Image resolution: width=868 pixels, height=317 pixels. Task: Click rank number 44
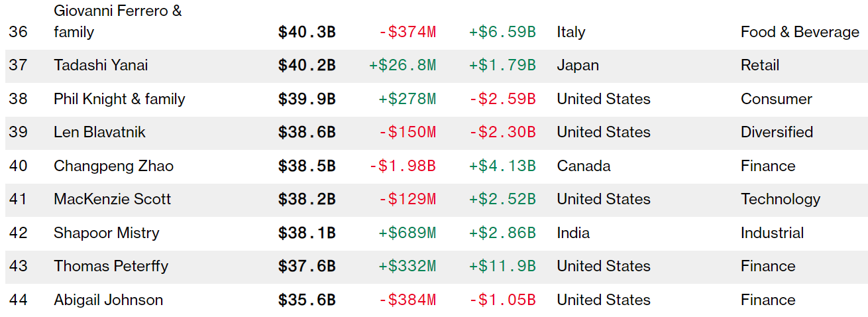coord(18,300)
